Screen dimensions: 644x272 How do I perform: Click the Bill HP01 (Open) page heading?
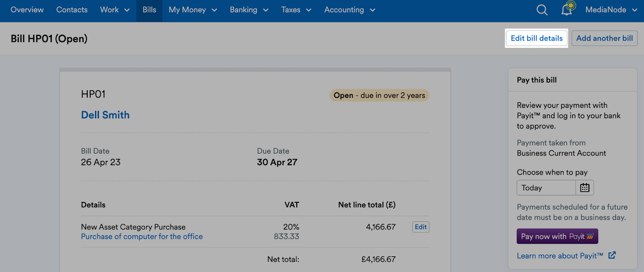click(x=49, y=39)
